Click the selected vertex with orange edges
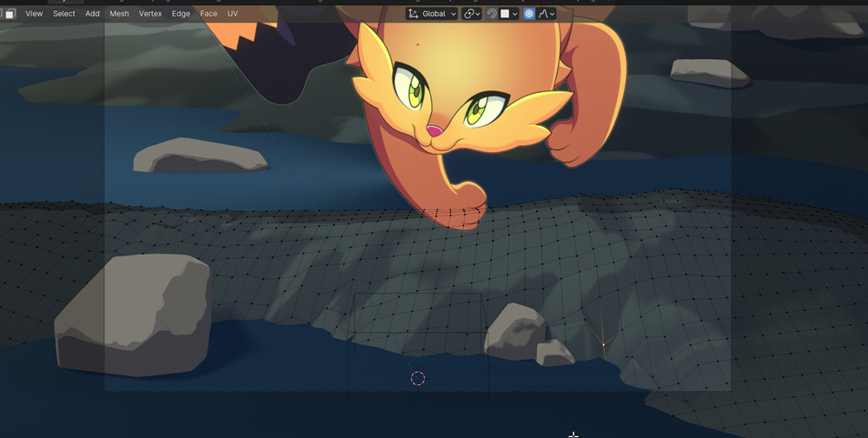This screenshot has width=868, height=438. (x=603, y=344)
